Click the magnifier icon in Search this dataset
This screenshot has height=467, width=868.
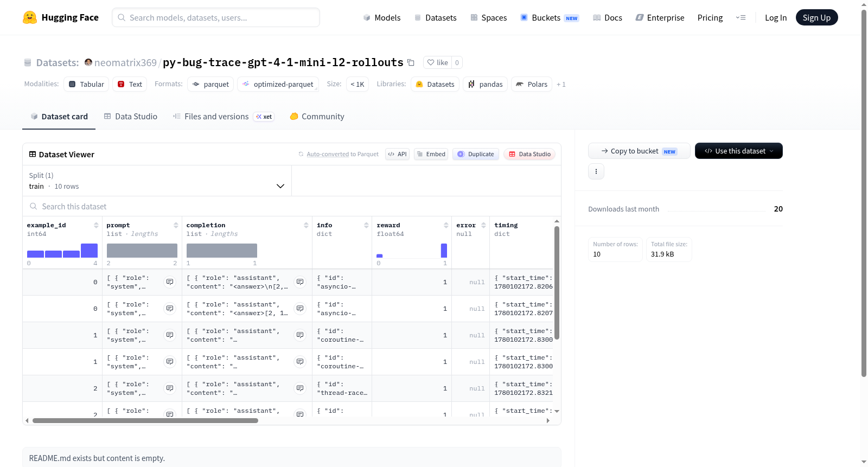tap(34, 206)
